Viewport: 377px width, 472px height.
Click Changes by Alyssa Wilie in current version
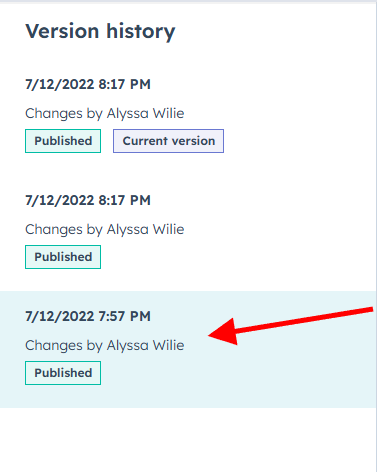(105, 113)
